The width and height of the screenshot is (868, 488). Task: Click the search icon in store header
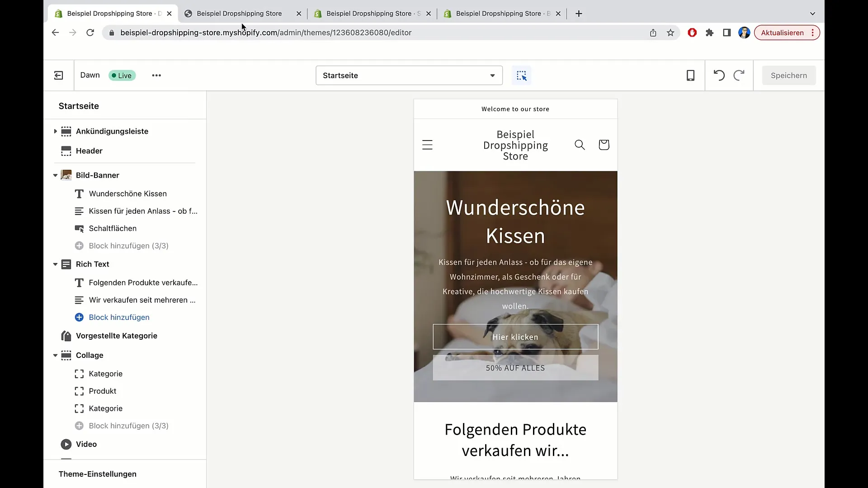[x=579, y=145]
